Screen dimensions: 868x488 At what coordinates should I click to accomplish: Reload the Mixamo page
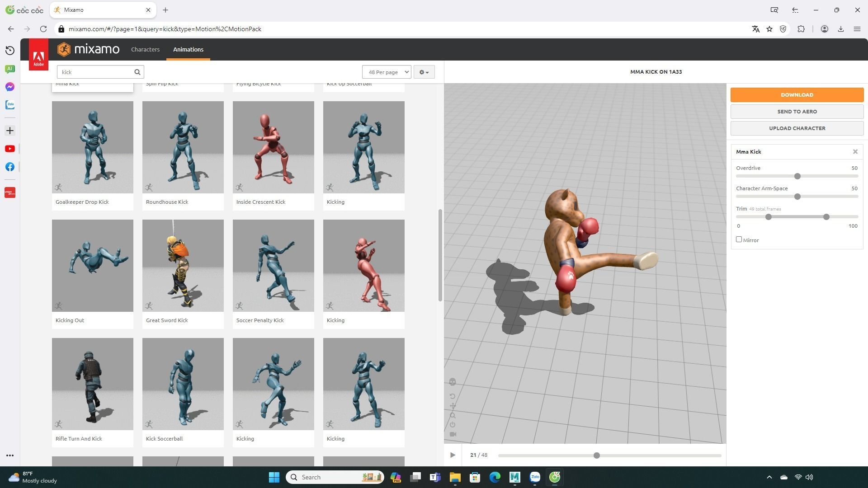click(x=43, y=29)
